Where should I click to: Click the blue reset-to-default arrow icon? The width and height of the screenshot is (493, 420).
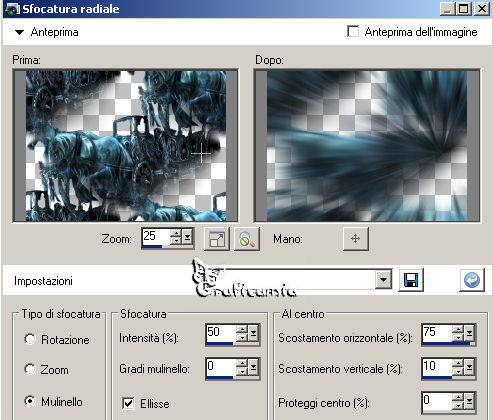tap(472, 280)
